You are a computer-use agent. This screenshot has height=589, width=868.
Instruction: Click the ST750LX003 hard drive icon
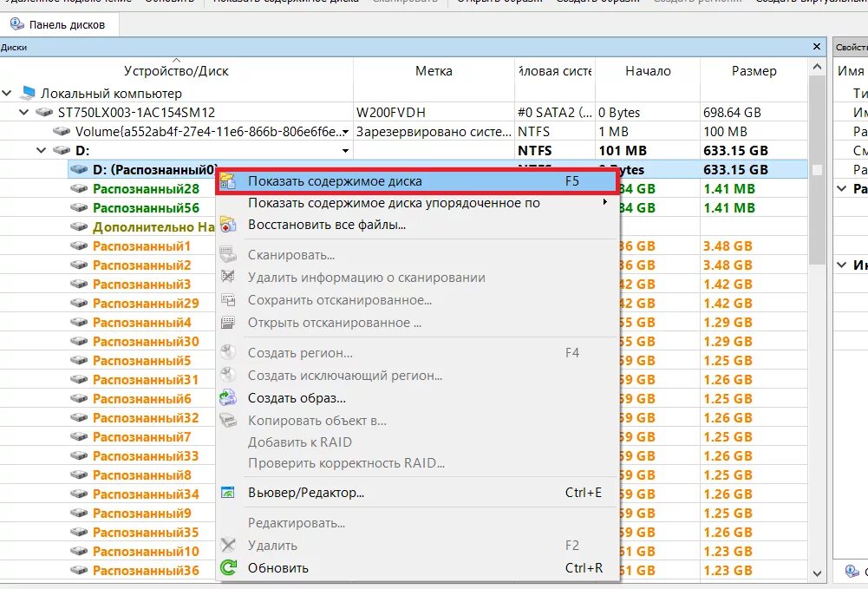coord(44,113)
